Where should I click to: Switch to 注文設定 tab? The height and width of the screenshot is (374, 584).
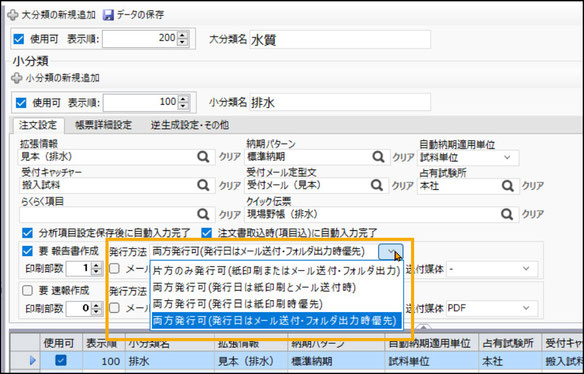pyautogui.click(x=38, y=125)
